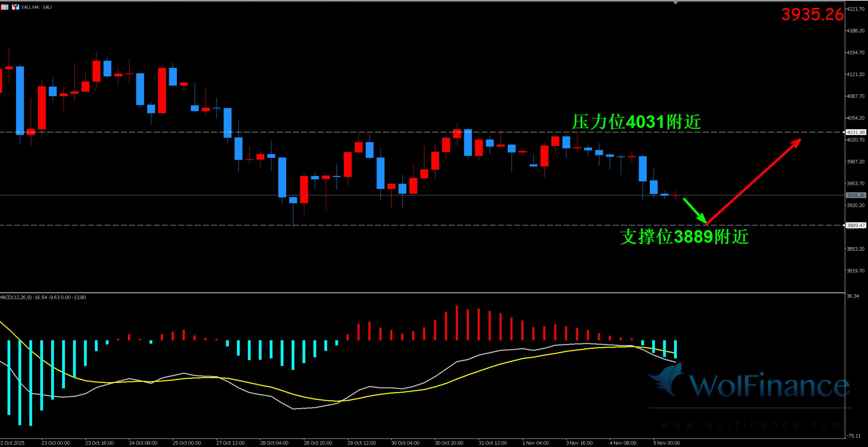Select the green 支撑位3889附近 text label
Screen dimensions: 868x447
[684, 237]
